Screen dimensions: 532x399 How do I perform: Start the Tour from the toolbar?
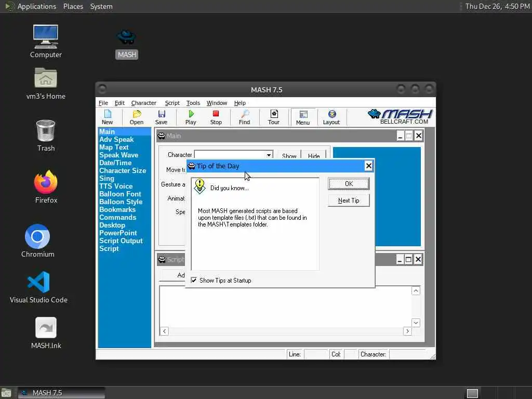pos(274,117)
